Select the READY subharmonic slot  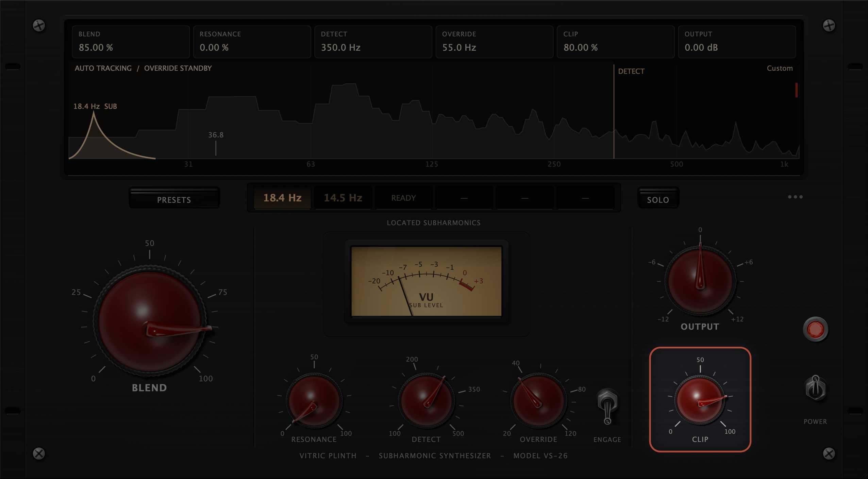[403, 198]
